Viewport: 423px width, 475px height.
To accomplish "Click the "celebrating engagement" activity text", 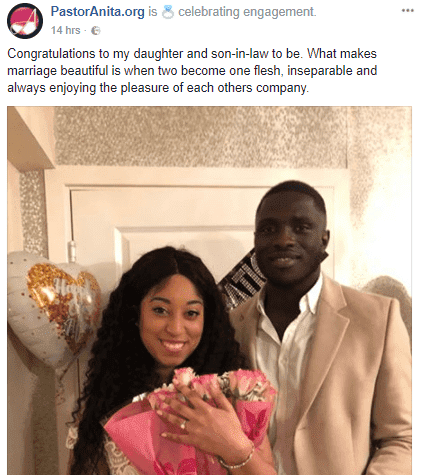I will pyautogui.click(x=247, y=12).
